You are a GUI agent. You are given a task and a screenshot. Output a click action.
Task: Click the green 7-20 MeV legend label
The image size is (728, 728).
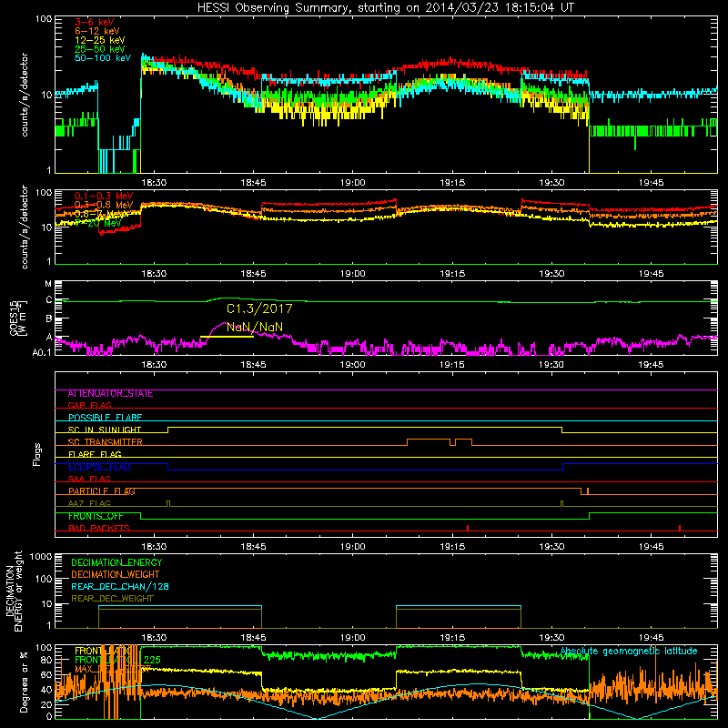tap(98, 223)
